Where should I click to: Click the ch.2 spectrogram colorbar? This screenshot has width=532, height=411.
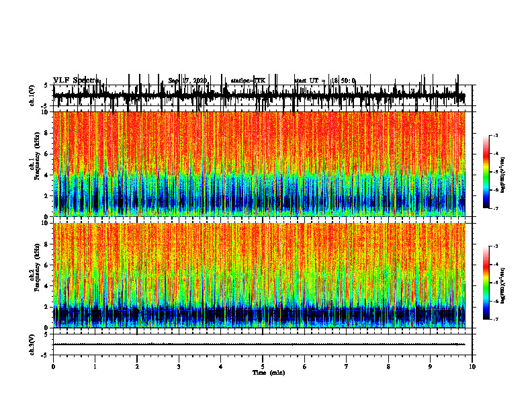[486, 283]
